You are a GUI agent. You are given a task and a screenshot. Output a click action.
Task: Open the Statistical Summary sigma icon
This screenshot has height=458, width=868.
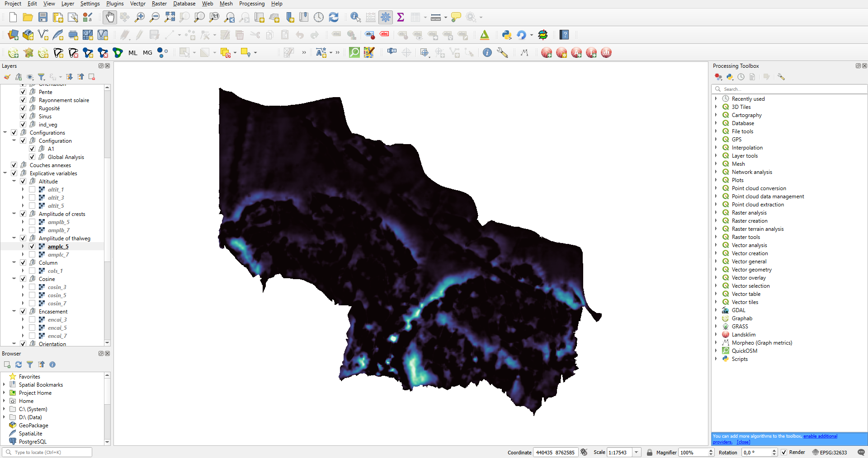pyautogui.click(x=401, y=17)
